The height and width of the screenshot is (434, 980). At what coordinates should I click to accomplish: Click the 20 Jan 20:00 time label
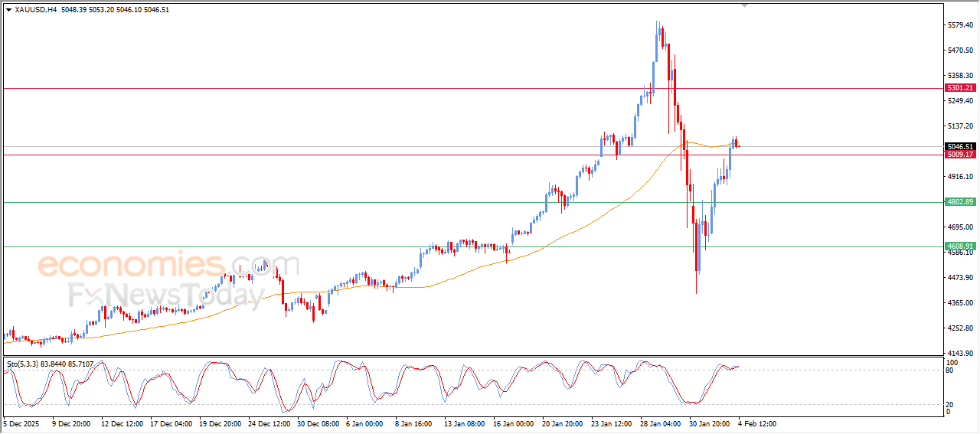(563, 423)
